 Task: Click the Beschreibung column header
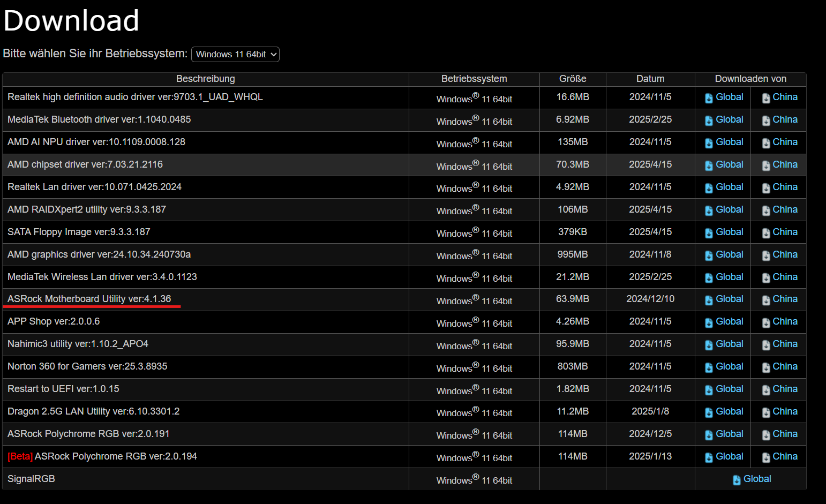(x=206, y=79)
